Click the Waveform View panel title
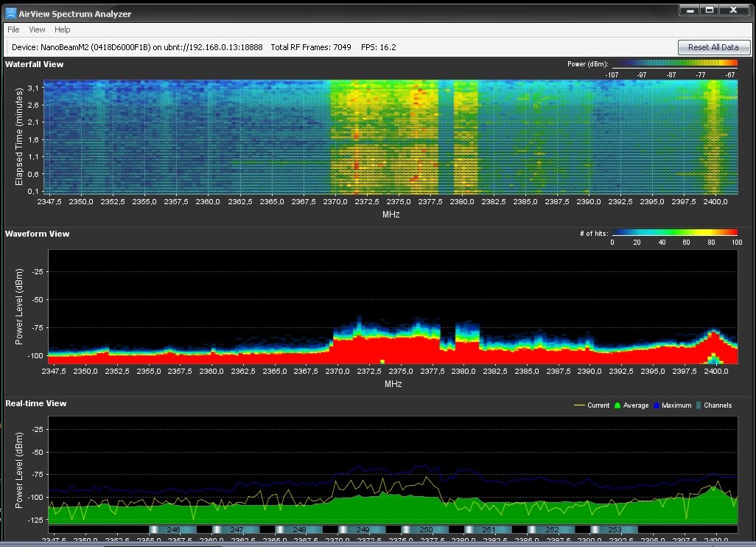This screenshot has height=547, width=756. (37, 234)
